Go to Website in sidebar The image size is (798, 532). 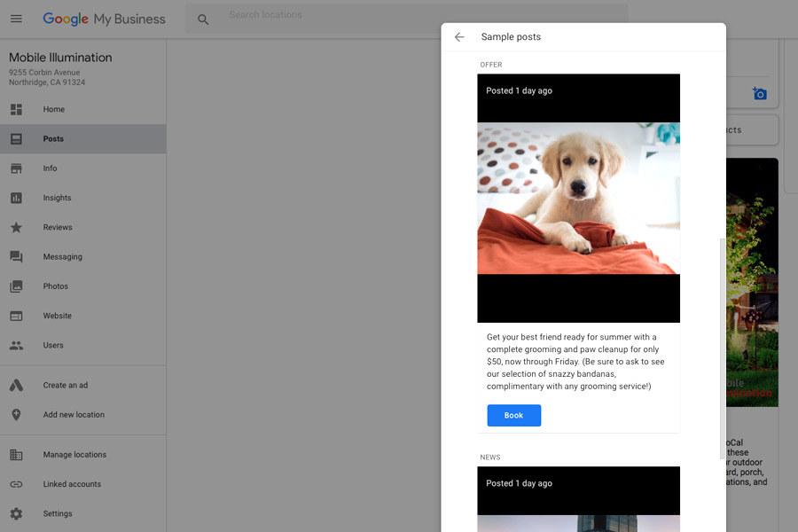click(57, 316)
